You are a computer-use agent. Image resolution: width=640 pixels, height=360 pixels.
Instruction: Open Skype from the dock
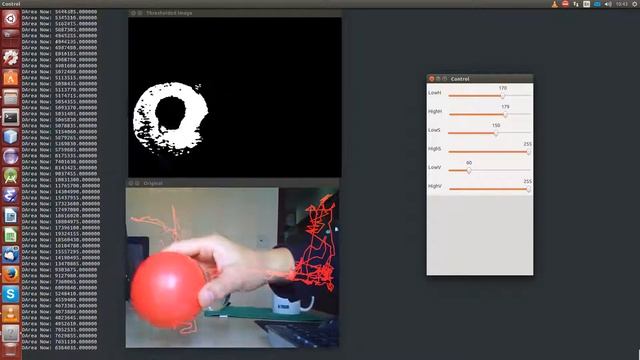click(x=11, y=294)
